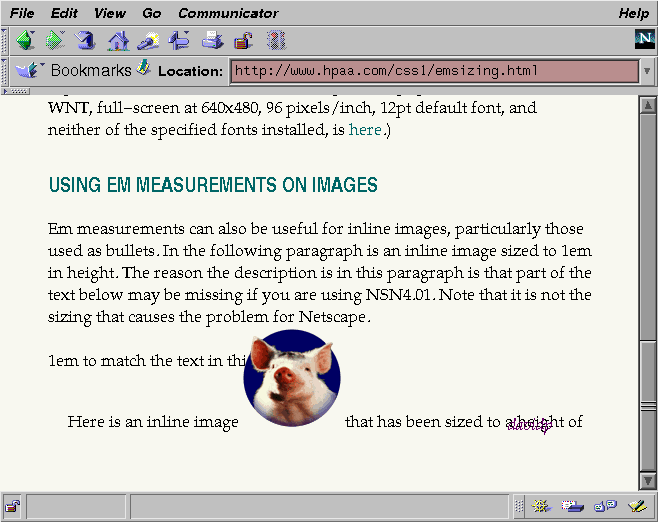
Task: Open the Bookmarks dropdown menu
Action: [x=75, y=70]
